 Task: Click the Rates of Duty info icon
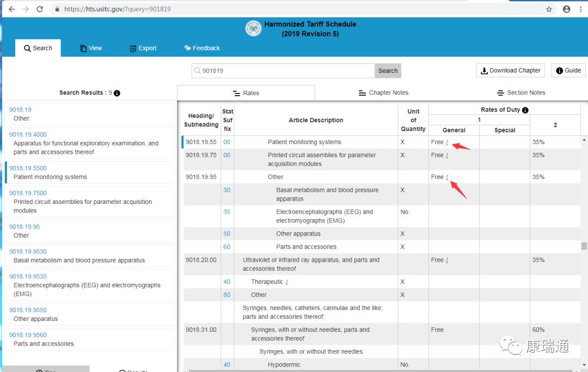click(x=525, y=110)
